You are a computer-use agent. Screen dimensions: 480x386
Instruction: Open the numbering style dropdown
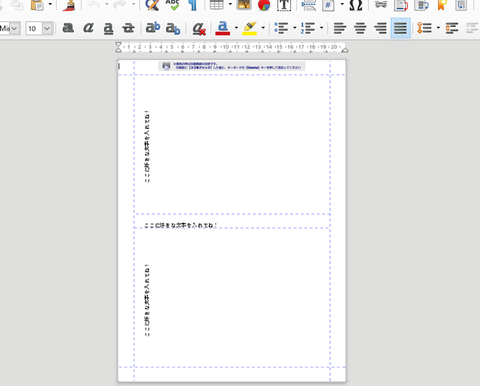click(x=321, y=28)
